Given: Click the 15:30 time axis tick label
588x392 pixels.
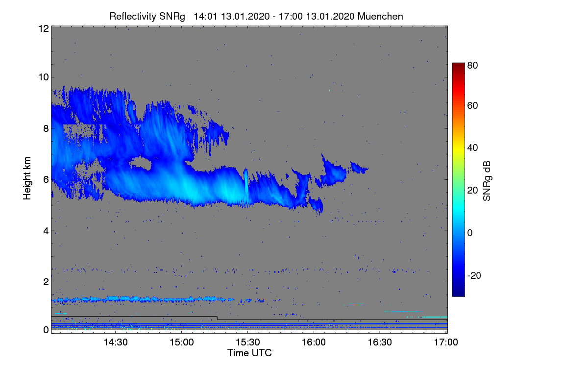Looking at the screenshot, I should pyautogui.click(x=248, y=342).
